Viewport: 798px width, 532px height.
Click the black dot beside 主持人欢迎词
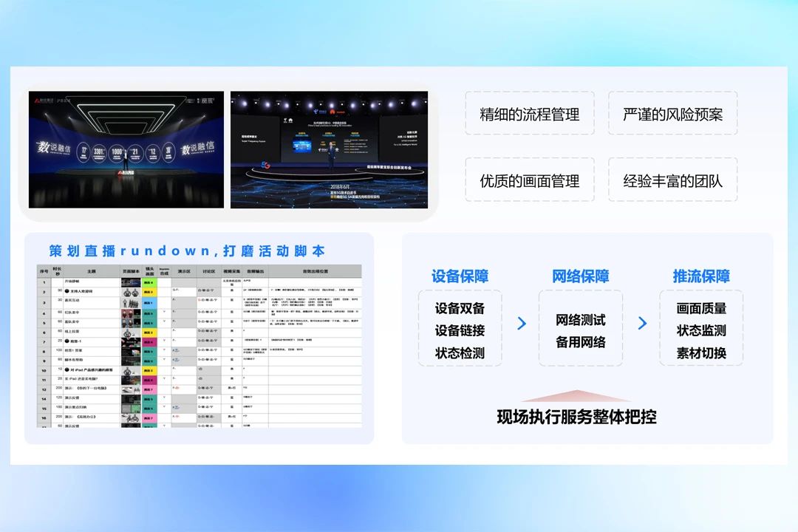point(67,293)
